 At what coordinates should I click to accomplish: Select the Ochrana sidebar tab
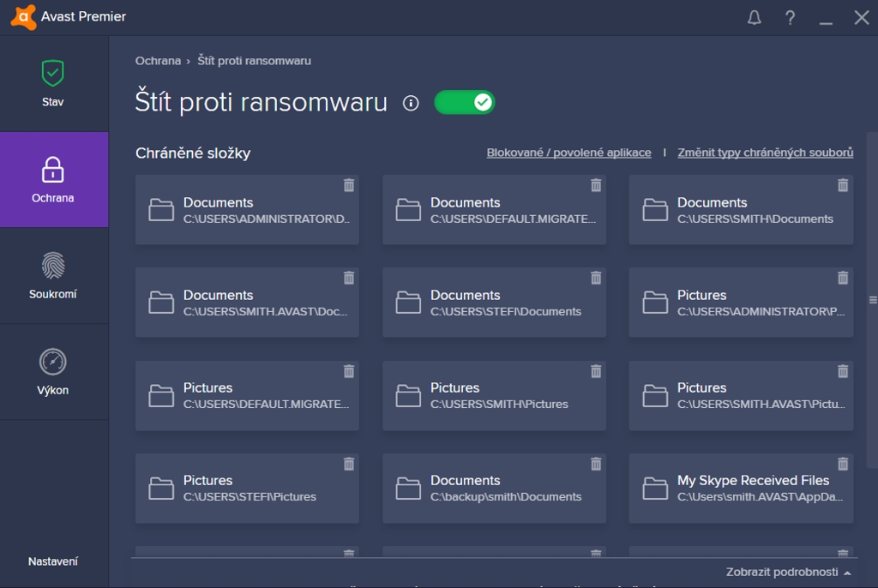click(53, 180)
